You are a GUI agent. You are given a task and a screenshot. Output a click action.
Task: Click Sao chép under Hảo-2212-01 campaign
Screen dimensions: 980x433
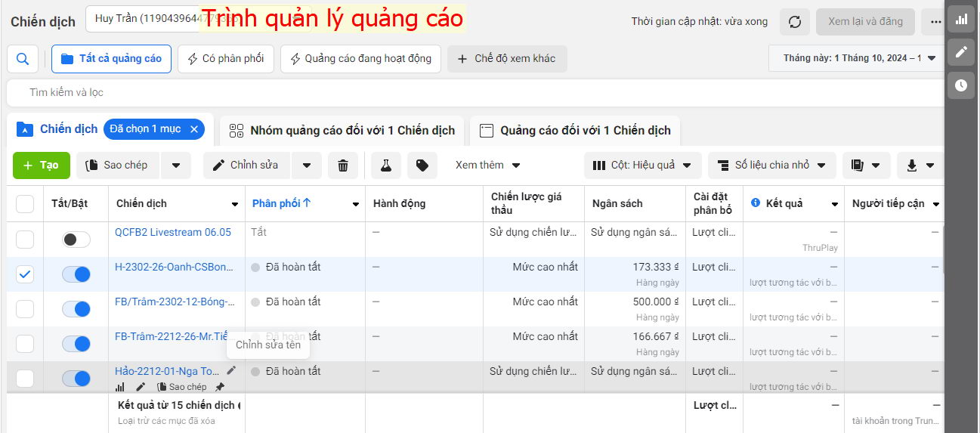click(182, 387)
